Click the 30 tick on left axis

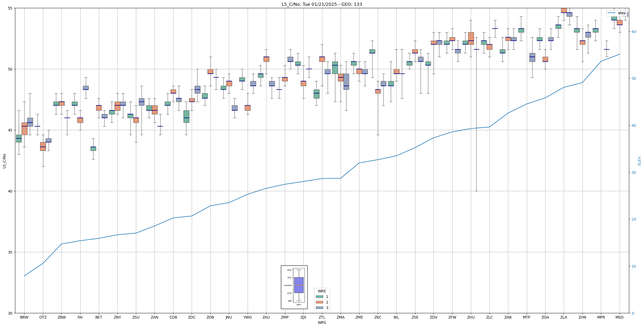pos(10,313)
